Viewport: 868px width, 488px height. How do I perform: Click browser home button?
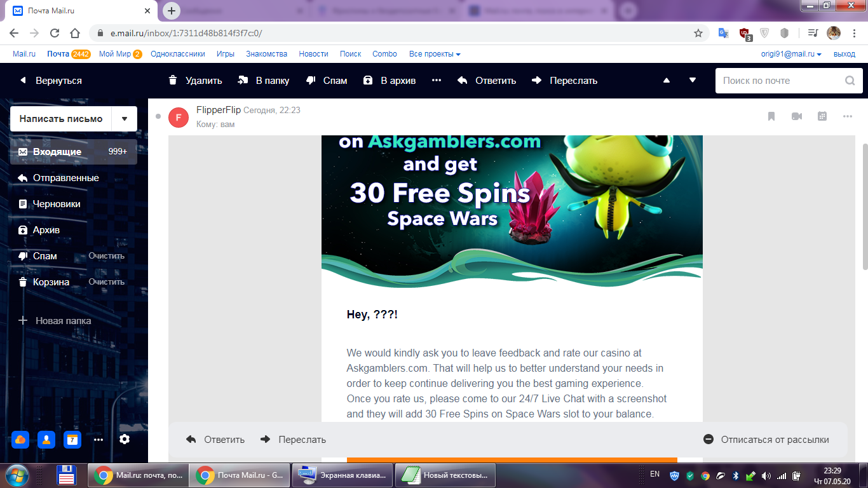[x=75, y=33]
